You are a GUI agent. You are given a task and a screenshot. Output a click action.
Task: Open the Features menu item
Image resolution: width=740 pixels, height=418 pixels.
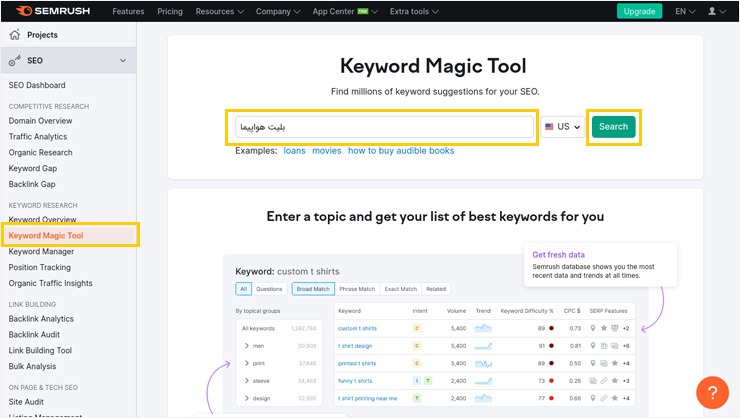click(x=128, y=11)
